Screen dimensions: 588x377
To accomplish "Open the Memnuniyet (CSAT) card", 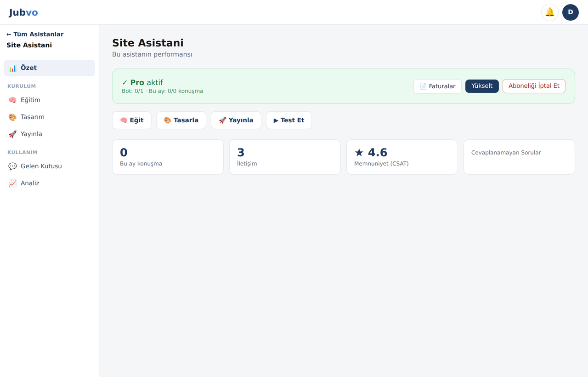I will 402,157.
